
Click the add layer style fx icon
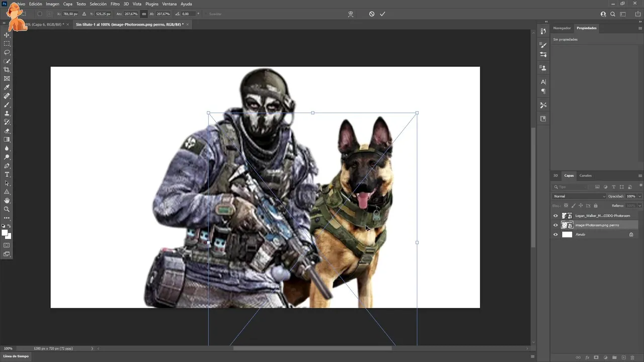[587, 357]
